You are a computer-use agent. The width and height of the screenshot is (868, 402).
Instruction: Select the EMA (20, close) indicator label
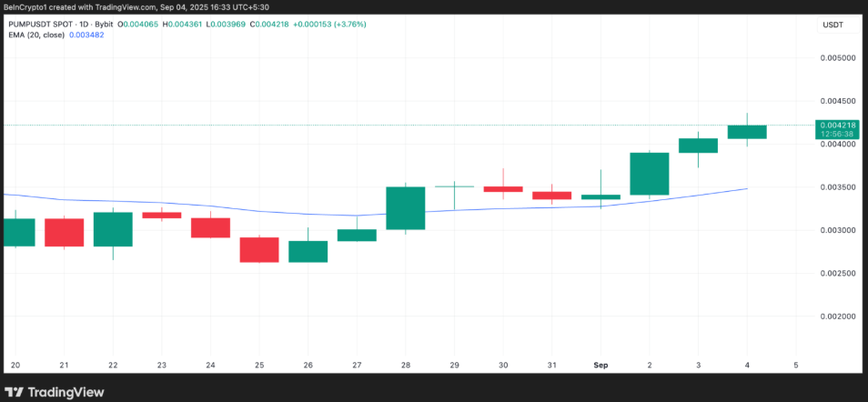coord(34,35)
